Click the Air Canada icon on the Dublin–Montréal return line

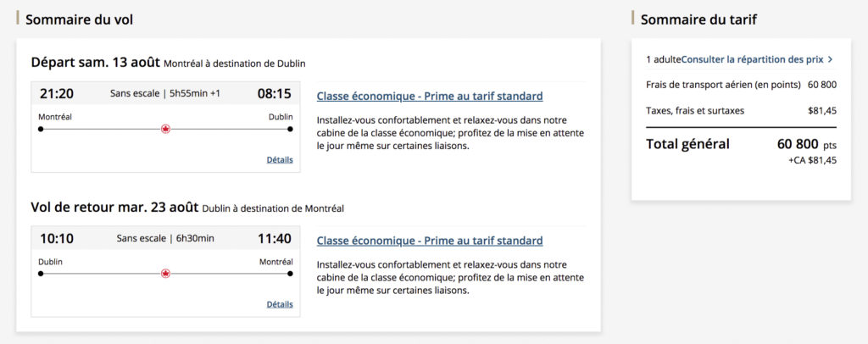coord(165,273)
